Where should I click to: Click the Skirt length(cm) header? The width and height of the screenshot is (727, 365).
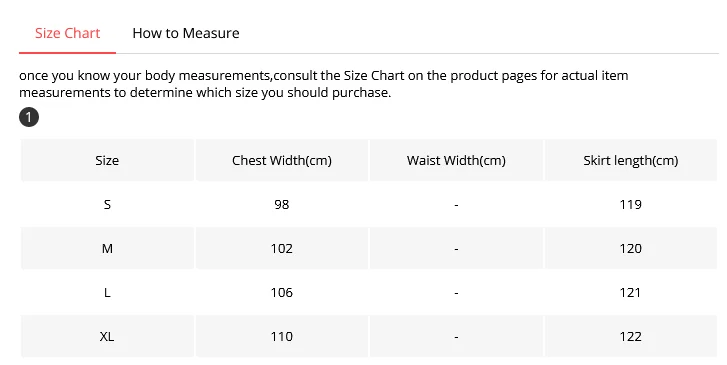click(x=631, y=160)
